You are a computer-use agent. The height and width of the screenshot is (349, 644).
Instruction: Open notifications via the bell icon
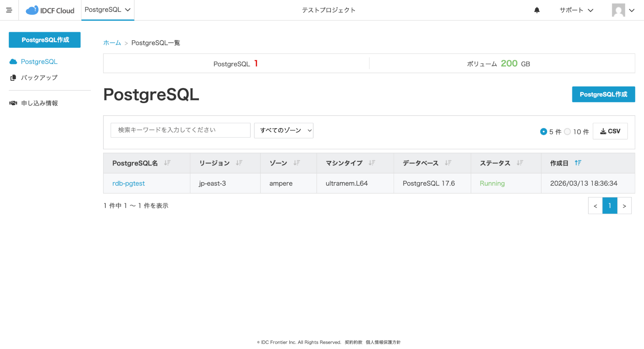tap(537, 10)
